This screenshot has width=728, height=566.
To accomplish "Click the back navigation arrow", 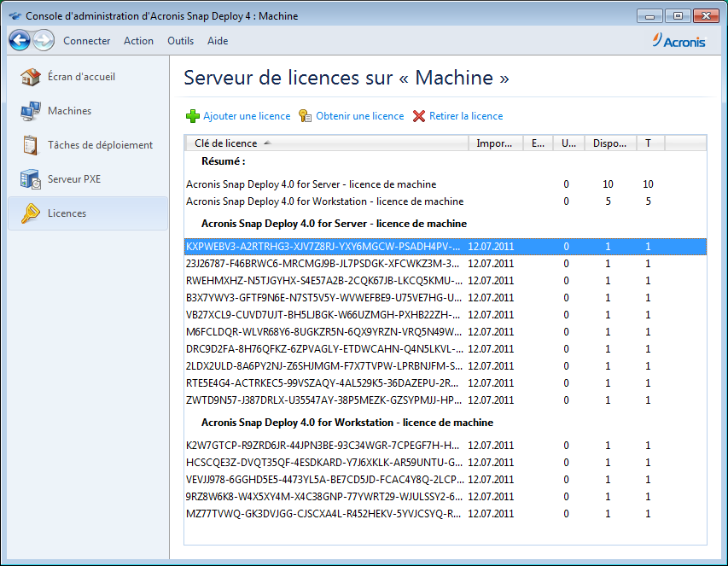I will [x=19, y=40].
